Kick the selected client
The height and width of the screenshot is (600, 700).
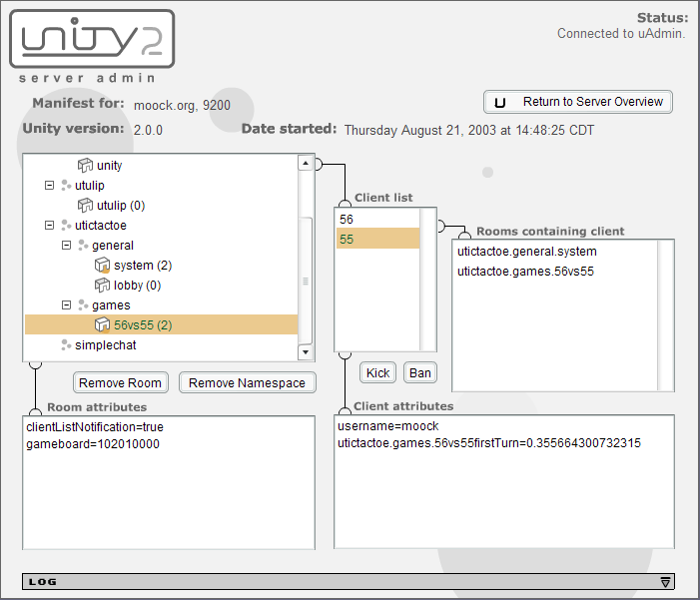click(x=377, y=372)
